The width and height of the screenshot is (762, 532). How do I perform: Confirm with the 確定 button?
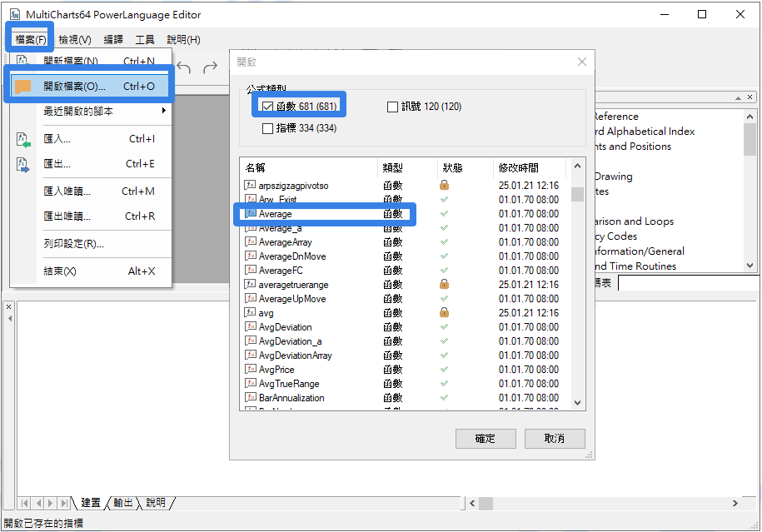tap(486, 439)
